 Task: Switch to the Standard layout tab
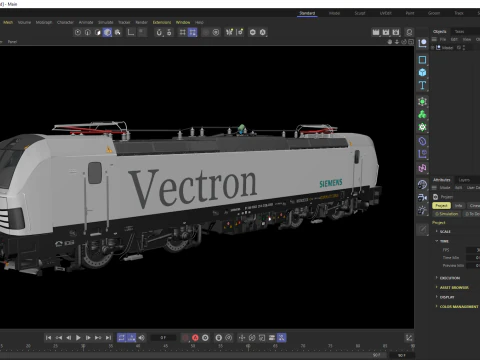tap(307, 13)
